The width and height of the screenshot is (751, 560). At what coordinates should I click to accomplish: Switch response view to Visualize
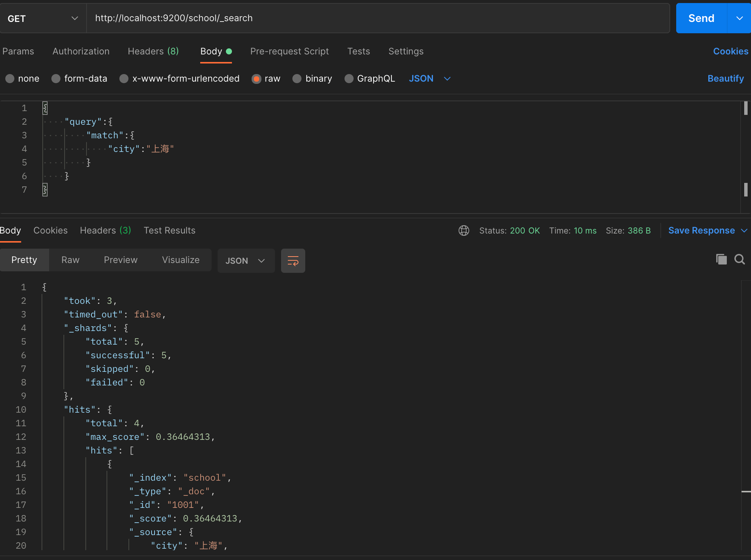click(x=181, y=260)
